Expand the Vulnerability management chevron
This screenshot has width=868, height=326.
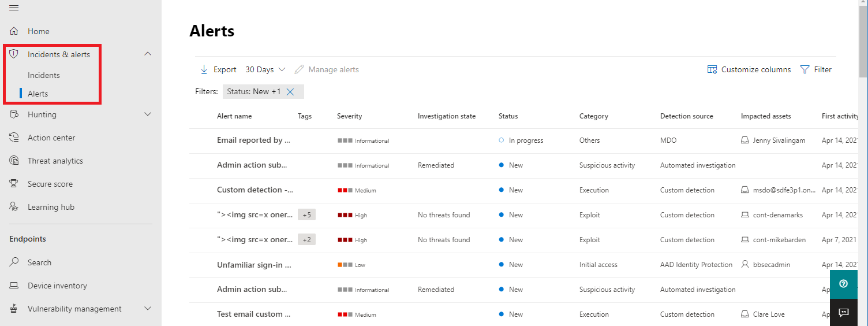(148, 309)
